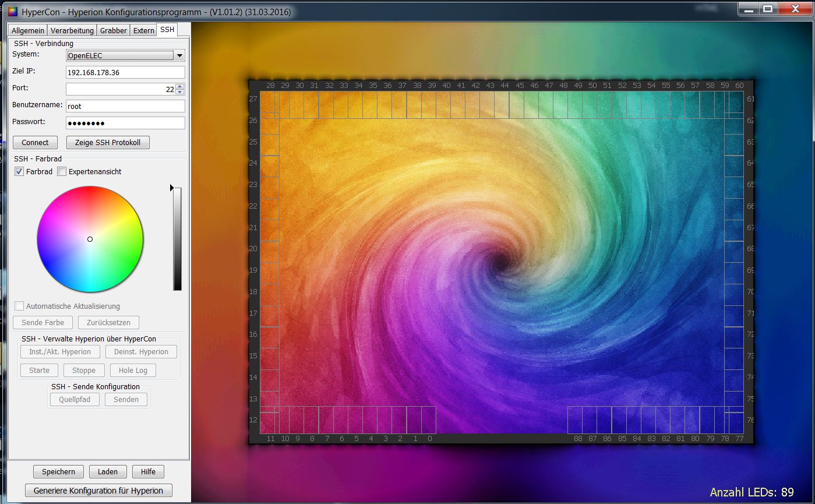Open the Verarbeitung tab
Screen dimensions: 815x504
[72, 30]
